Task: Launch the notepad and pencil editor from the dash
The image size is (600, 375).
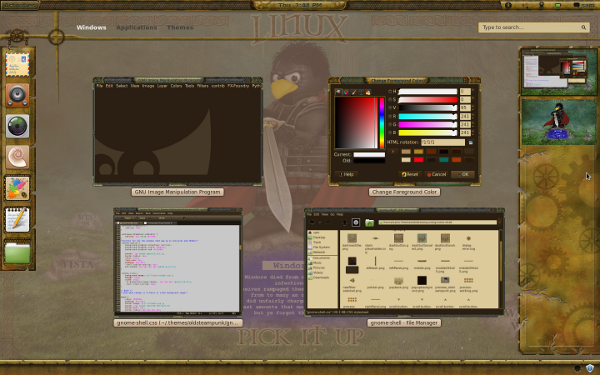Action: [18, 219]
